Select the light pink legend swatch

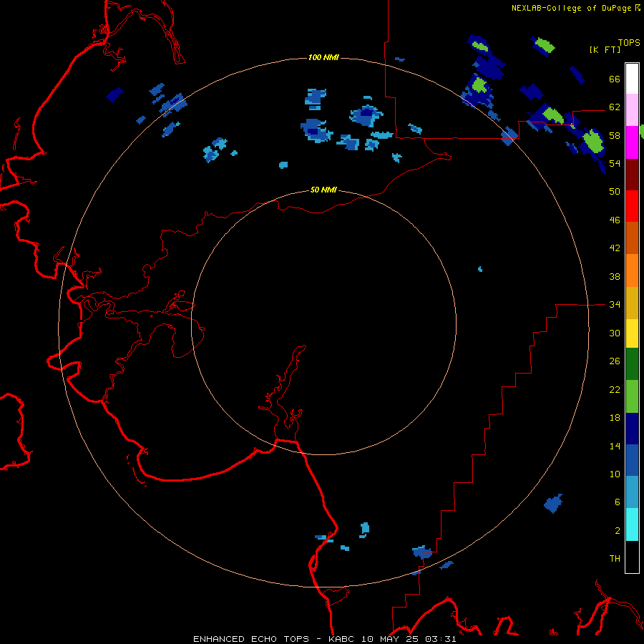[632, 109]
